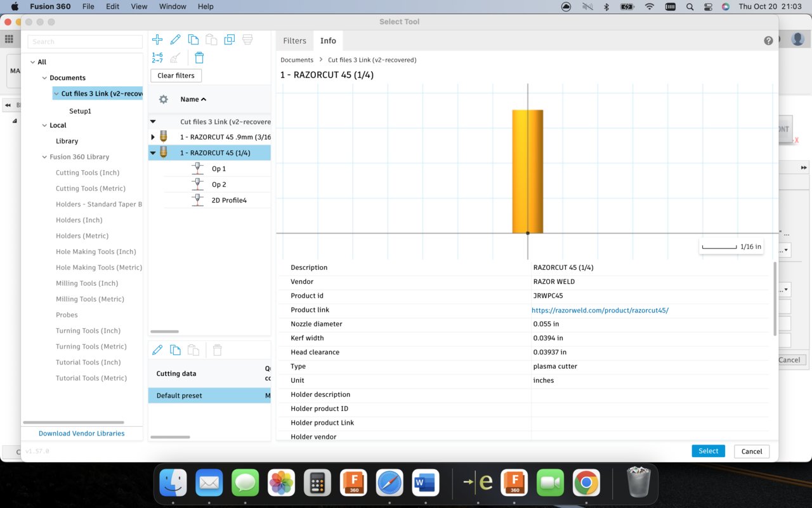The image size is (812, 508).
Task: Select the Library item under Local
Action: pyautogui.click(x=67, y=141)
